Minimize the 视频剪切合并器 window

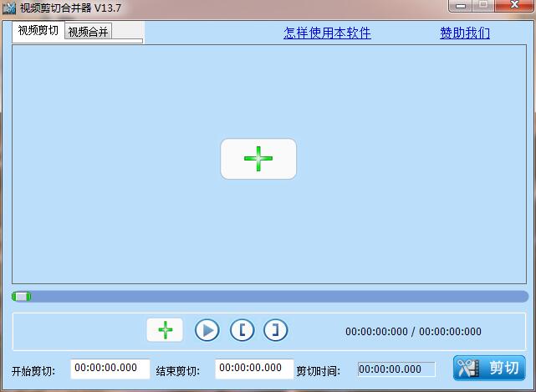tap(461, 6)
